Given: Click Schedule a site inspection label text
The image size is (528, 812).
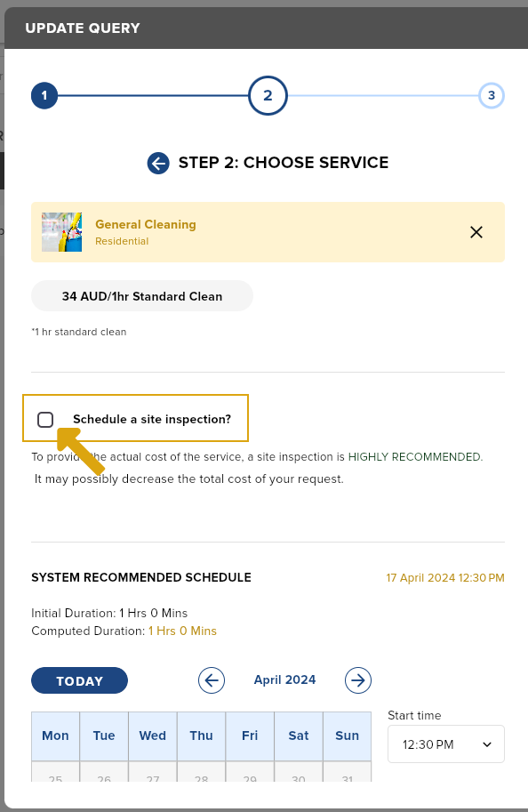Looking at the screenshot, I should [152, 420].
